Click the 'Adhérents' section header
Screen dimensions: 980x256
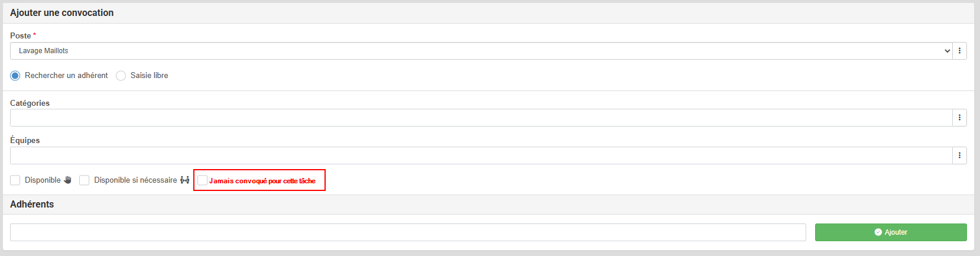32,205
